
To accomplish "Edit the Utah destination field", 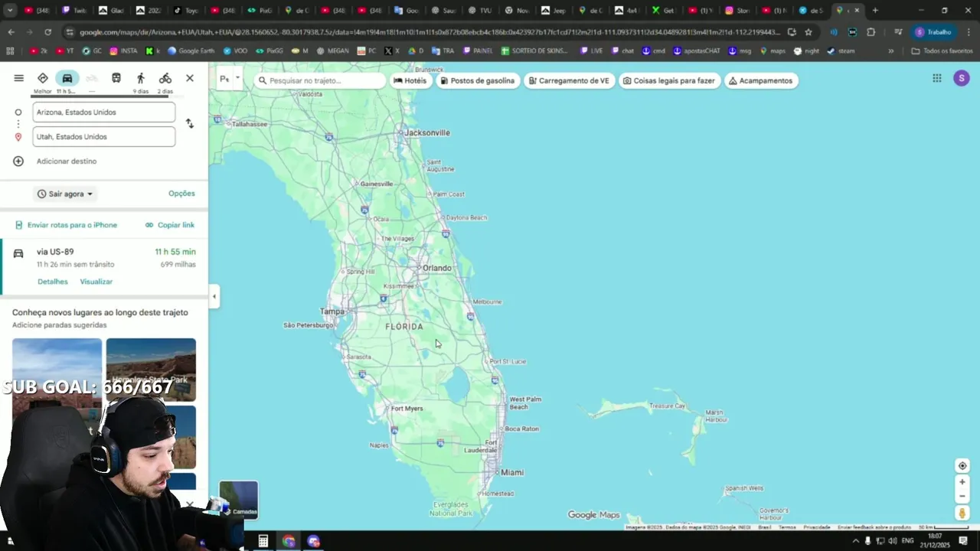I will [104, 137].
